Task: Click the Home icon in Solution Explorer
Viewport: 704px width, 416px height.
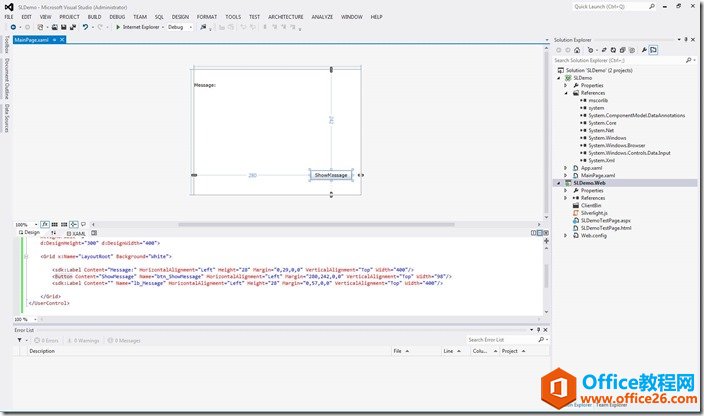Action: click(x=577, y=50)
